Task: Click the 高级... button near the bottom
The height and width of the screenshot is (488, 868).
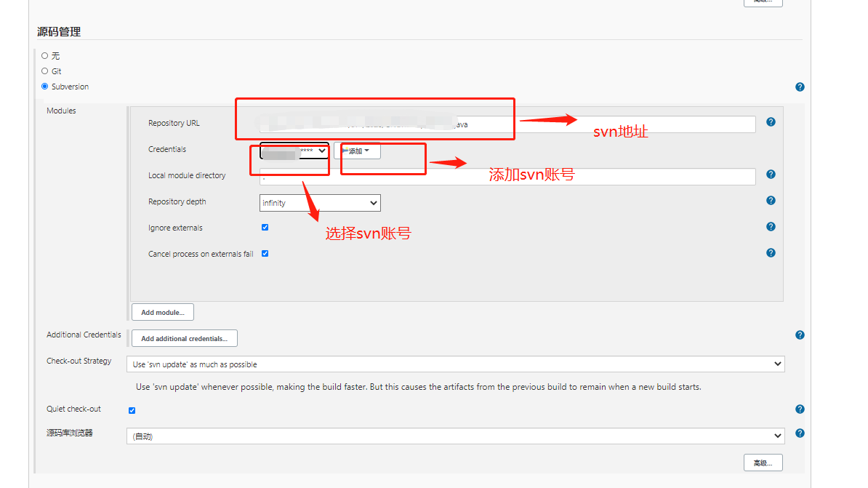Action: [x=763, y=463]
